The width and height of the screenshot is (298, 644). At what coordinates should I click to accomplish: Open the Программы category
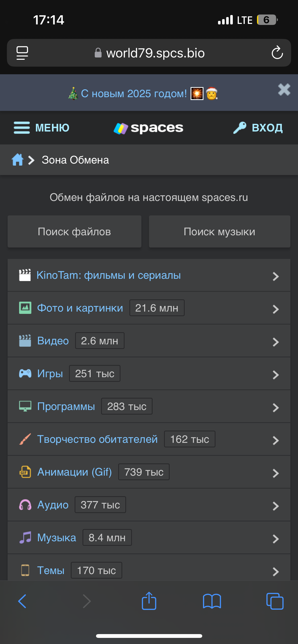[x=66, y=406]
